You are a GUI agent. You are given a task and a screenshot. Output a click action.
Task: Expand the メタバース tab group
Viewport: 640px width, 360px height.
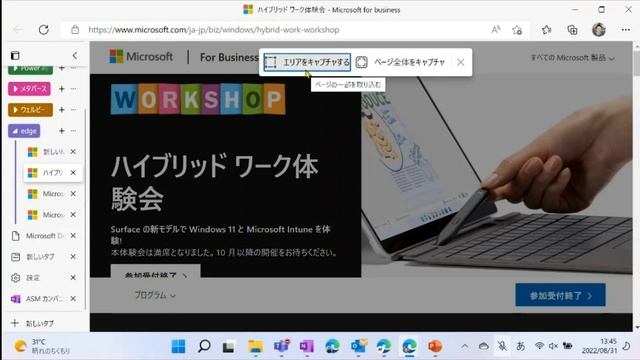click(x=29, y=89)
